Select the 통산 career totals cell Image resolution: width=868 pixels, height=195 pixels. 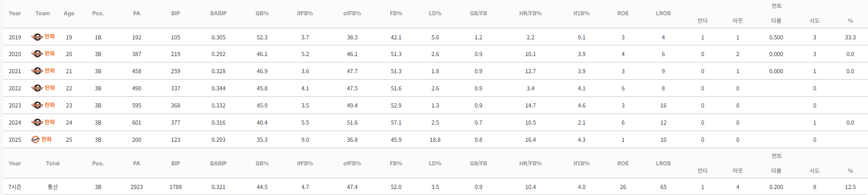coord(52,187)
